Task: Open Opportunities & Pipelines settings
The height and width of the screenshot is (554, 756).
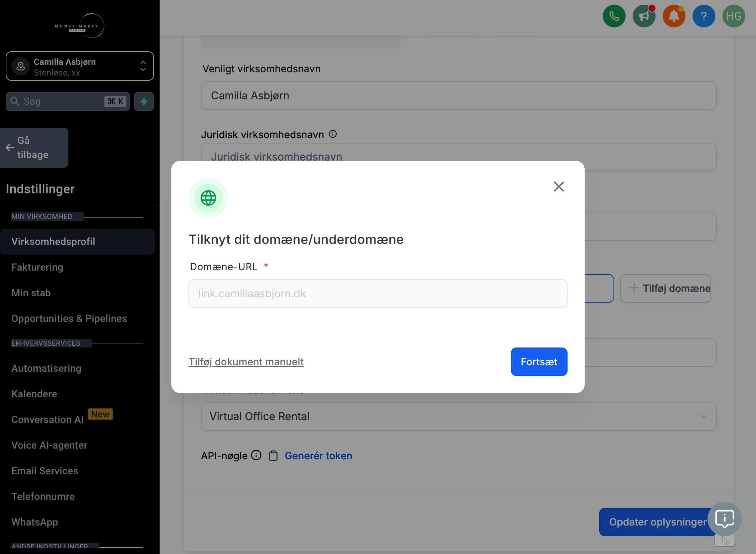Action: click(x=69, y=319)
